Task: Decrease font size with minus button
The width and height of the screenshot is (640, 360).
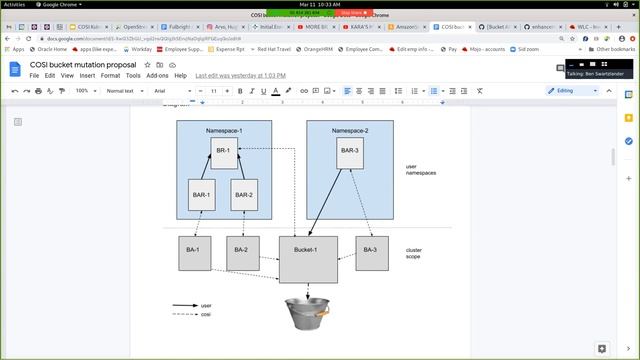Action: tap(200, 91)
